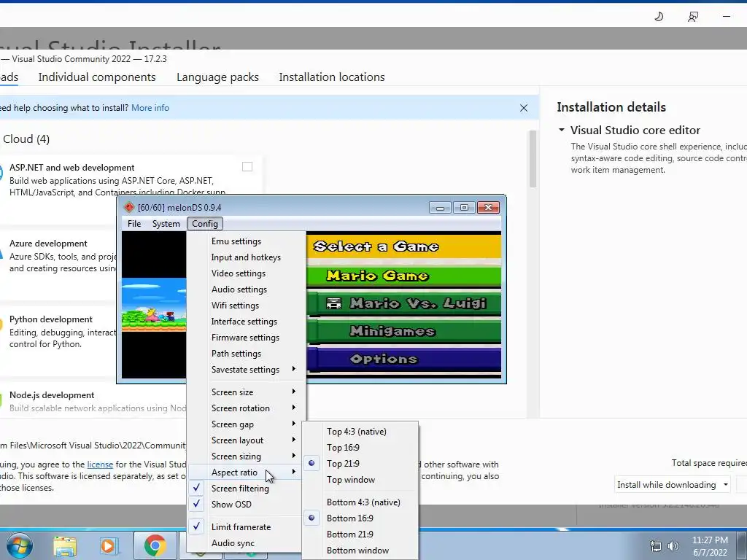Collapse Visual Studio core editor section
The image size is (747, 560).
pyautogui.click(x=562, y=130)
